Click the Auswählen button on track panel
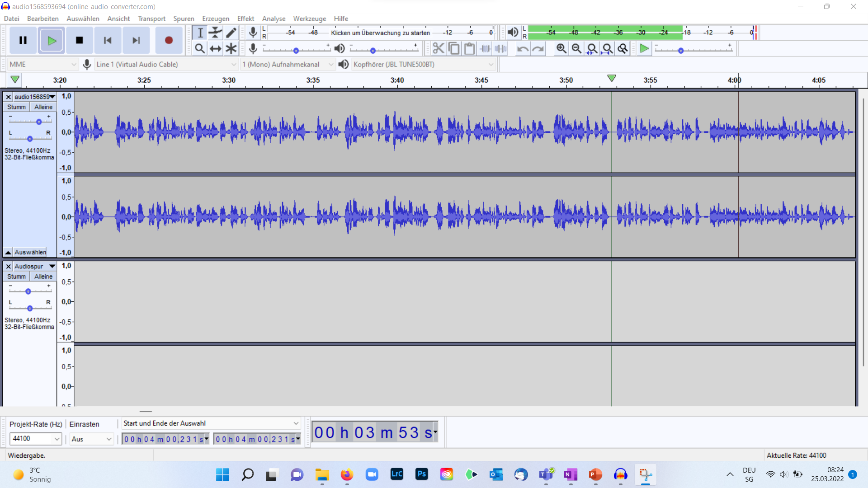 pyautogui.click(x=30, y=252)
